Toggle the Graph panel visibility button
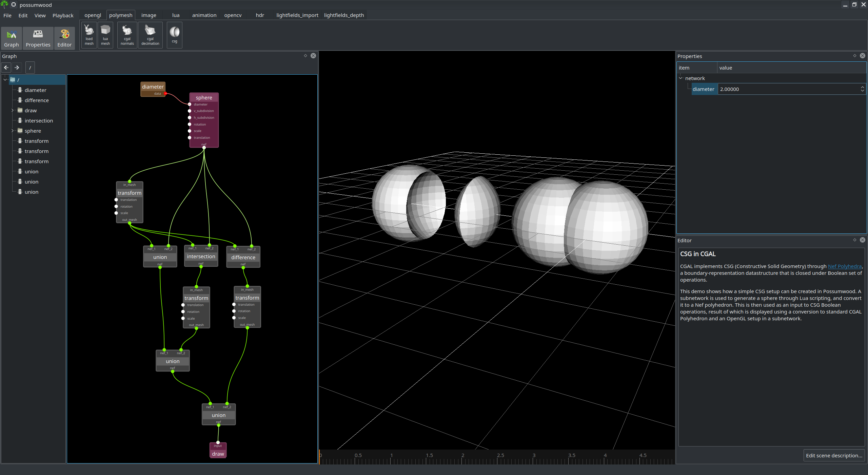 click(12, 38)
